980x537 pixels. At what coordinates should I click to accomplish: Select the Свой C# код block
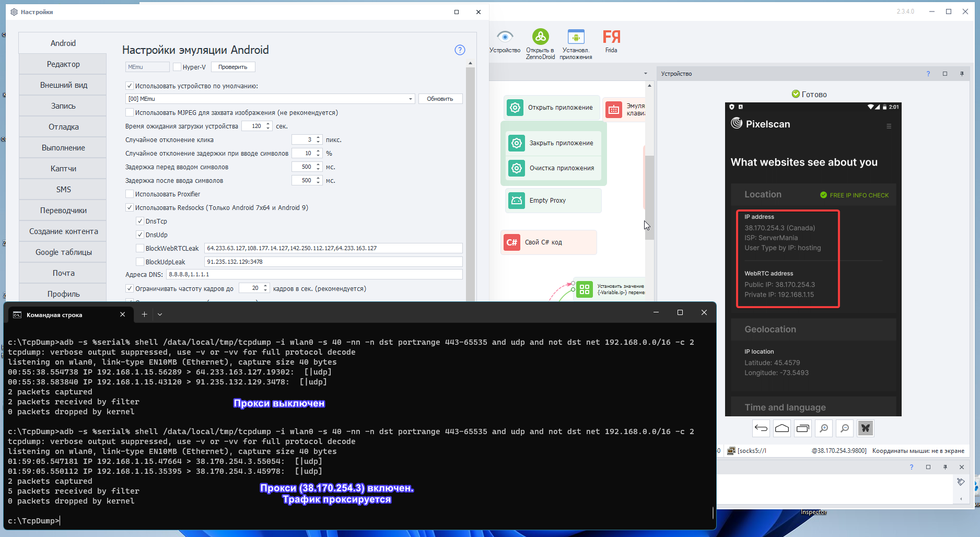coord(549,242)
